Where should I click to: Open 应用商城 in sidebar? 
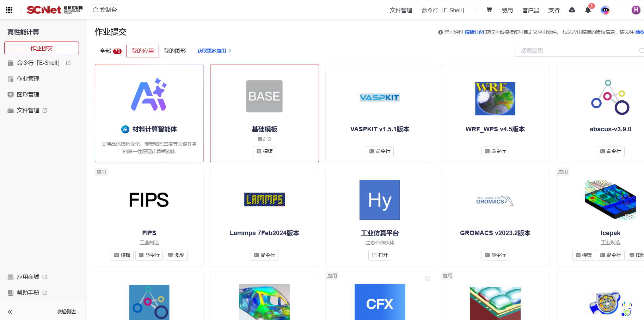[28, 277]
